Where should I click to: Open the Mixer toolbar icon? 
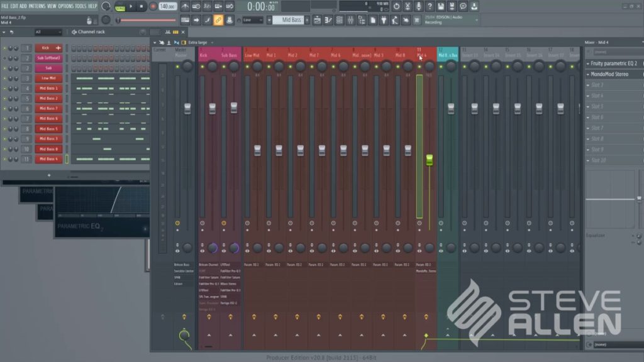(350, 20)
